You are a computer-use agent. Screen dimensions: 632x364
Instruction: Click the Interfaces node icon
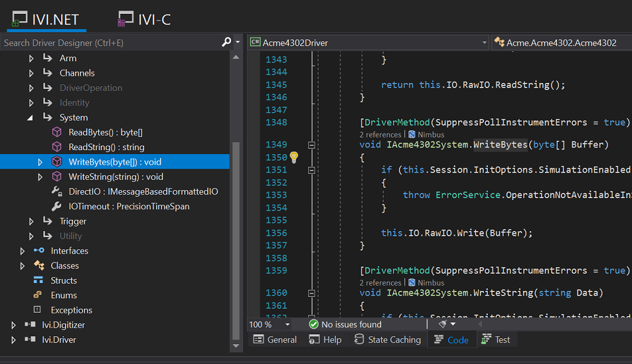39,250
